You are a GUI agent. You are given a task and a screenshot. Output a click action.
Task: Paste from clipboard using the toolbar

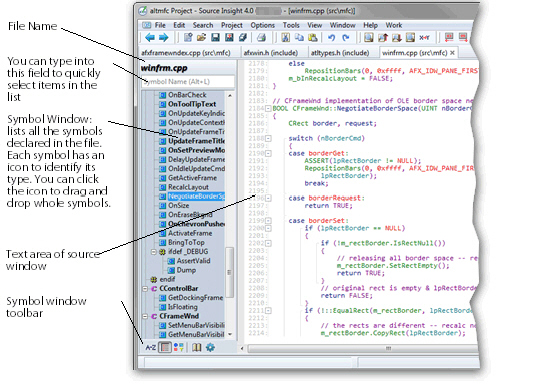pyautogui.click(x=312, y=37)
